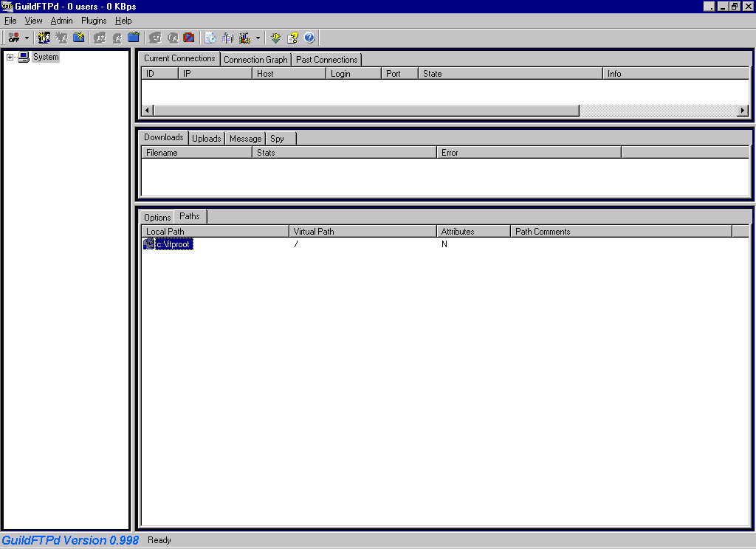
Task: Expand the System tree node
Action: (10, 57)
